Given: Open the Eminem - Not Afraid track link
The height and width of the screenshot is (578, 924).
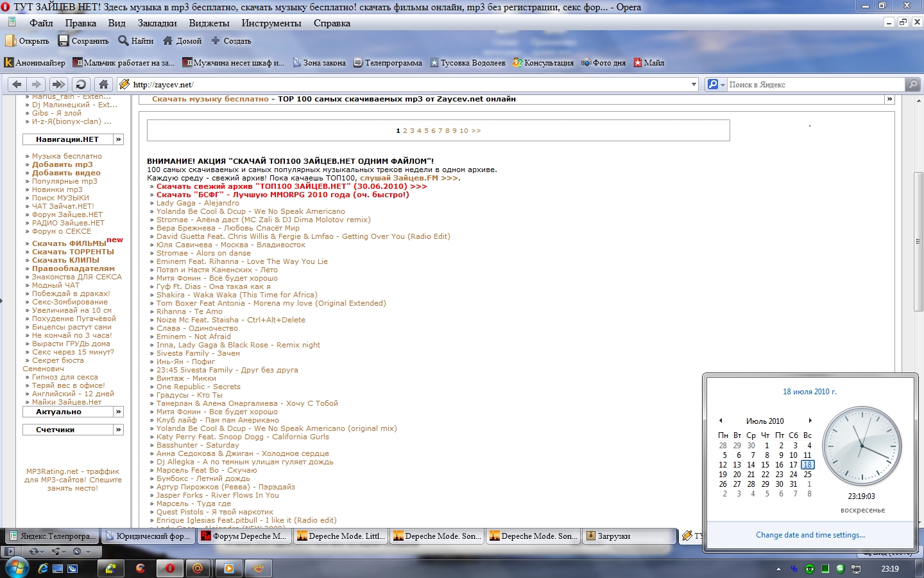Looking at the screenshot, I should 193,337.
